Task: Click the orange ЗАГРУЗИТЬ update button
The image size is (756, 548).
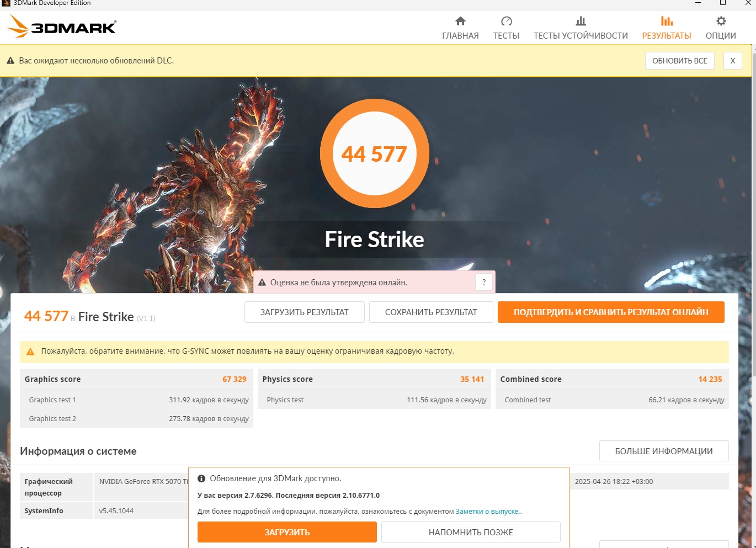Action: tap(287, 532)
